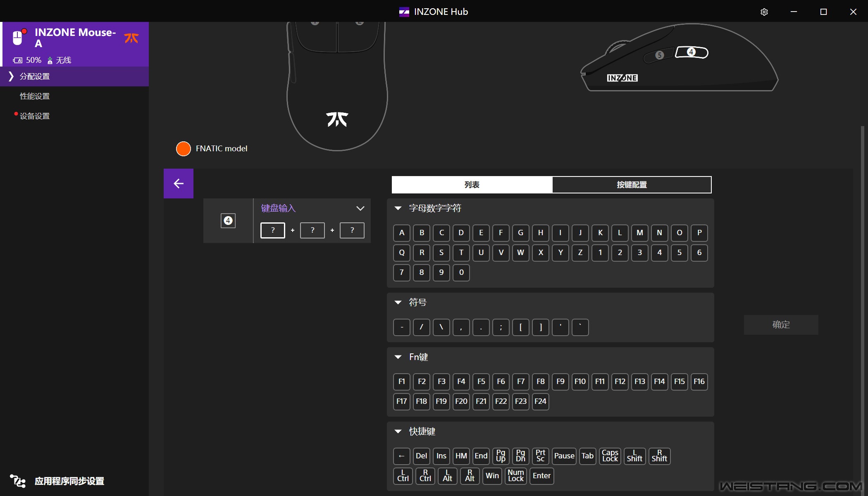The height and width of the screenshot is (496, 868).
Task: Choose the minus symbol key
Action: [x=402, y=327]
